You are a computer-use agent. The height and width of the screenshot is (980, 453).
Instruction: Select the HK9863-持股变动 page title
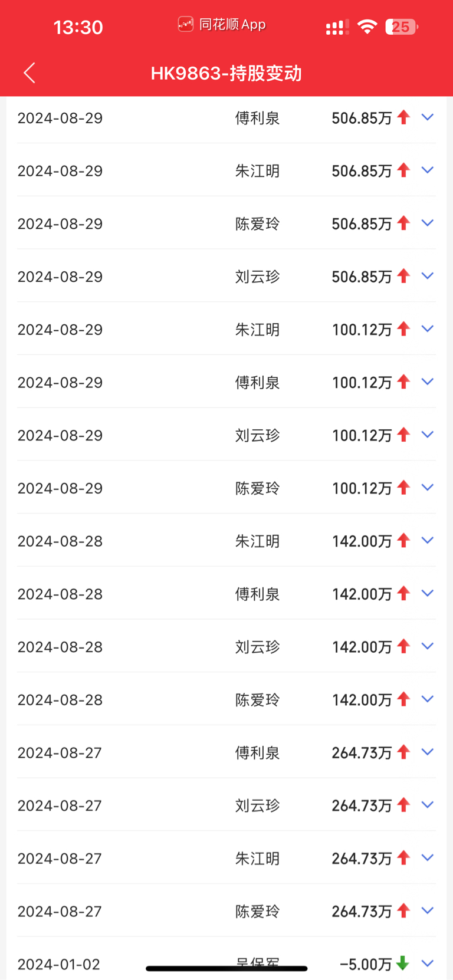[226, 73]
